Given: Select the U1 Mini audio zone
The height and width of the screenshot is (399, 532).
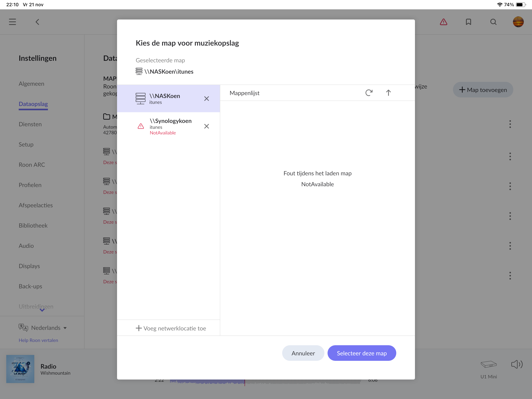Looking at the screenshot, I should (x=488, y=369).
